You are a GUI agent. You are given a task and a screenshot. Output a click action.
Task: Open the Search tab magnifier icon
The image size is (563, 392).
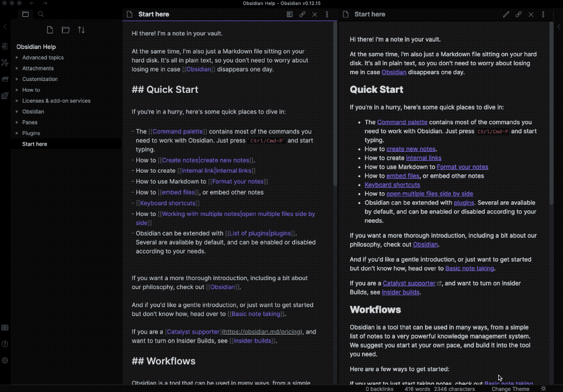tap(41, 15)
